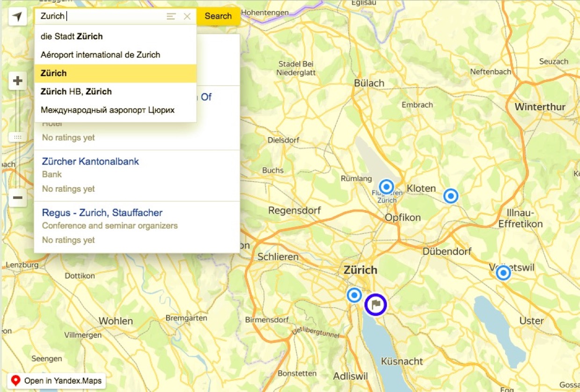
Task: Click the map marker near Flughafen Zürich
Action: pyautogui.click(x=386, y=187)
